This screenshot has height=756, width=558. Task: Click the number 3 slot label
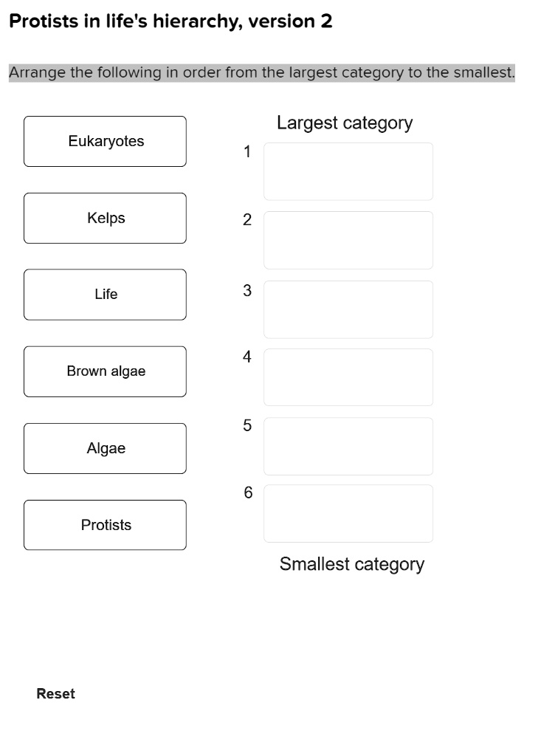(247, 291)
